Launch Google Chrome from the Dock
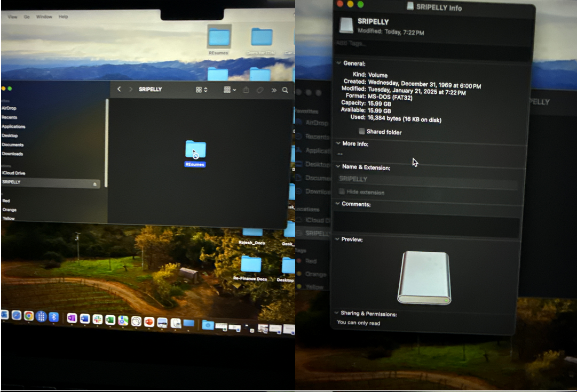Screen dimensions: 577x392 coord(29,316)
